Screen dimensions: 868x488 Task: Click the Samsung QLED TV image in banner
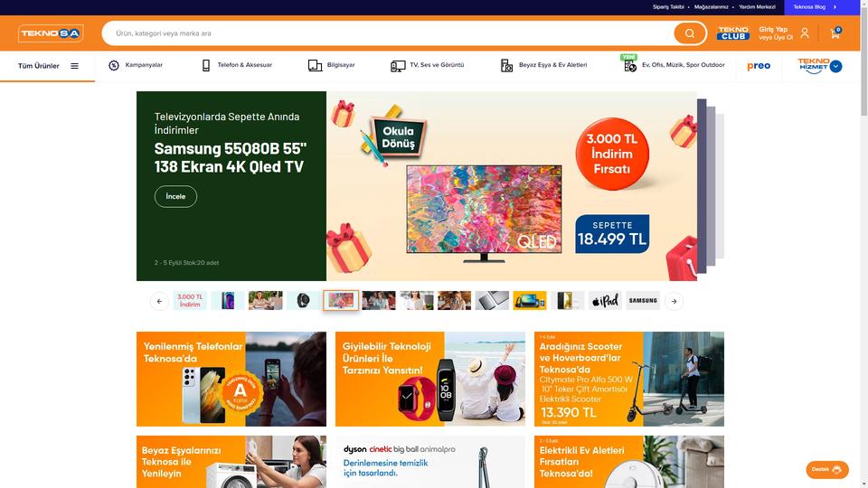point(484,213)
